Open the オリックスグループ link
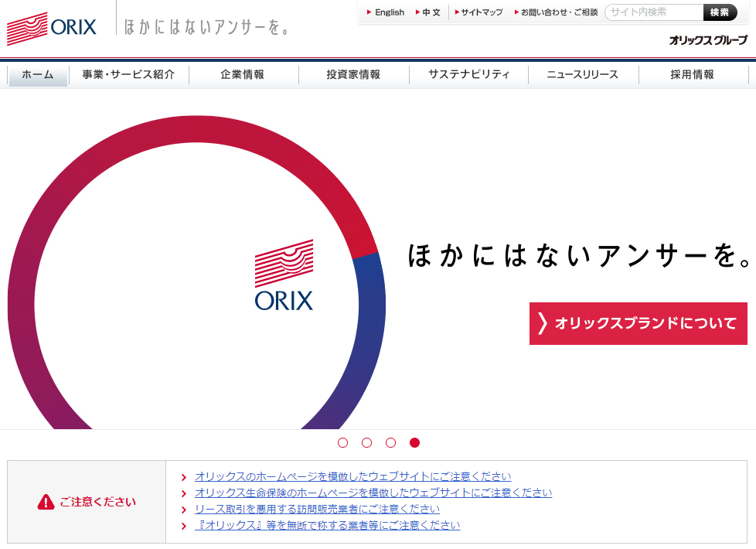 pos(708,40)
